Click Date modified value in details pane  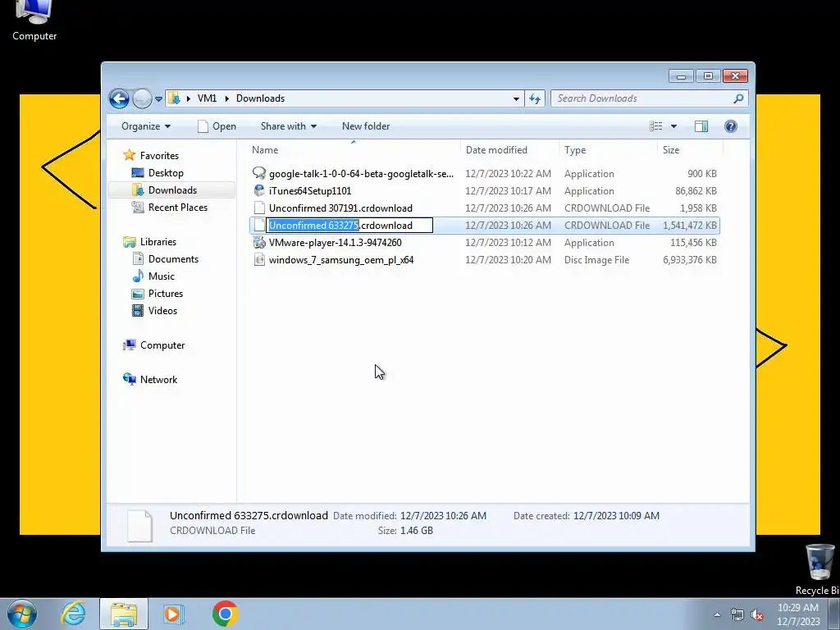443,516
